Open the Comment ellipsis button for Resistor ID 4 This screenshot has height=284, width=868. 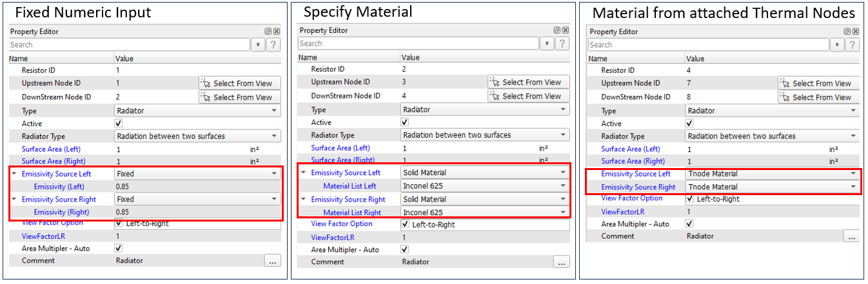[852, 236]
